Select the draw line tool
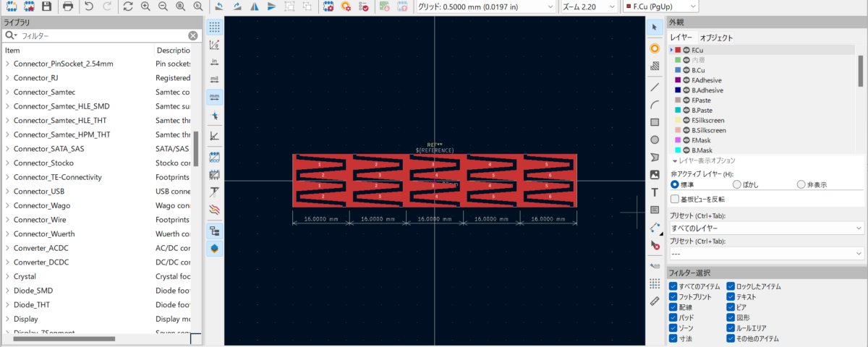Viewport: 868px width, 347px height. [655, 86]
